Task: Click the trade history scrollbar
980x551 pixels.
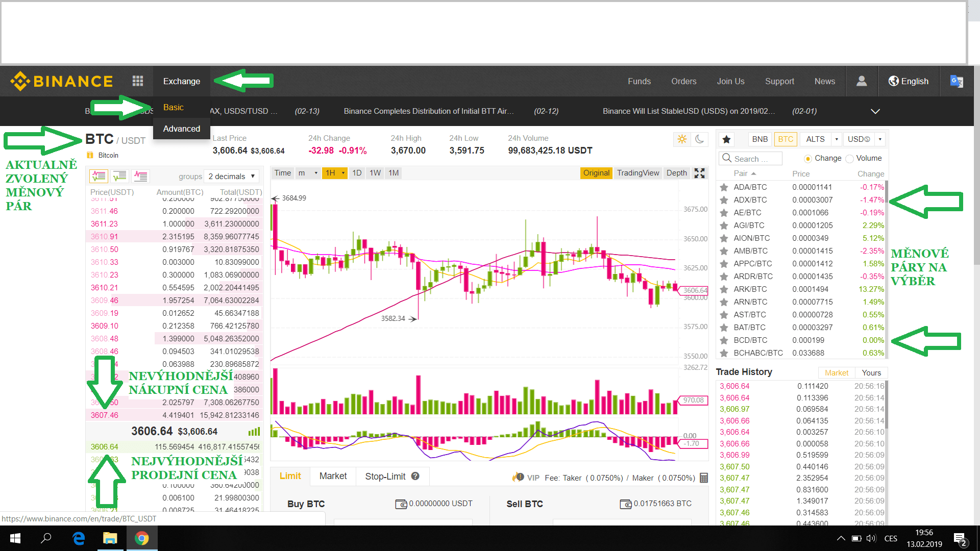Action: tap(887, 406)
